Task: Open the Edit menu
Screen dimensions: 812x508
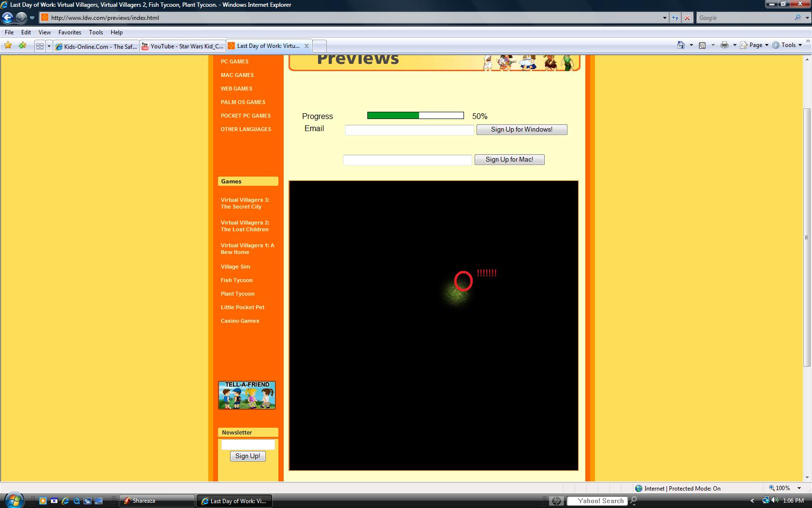Action: [26, 32]
